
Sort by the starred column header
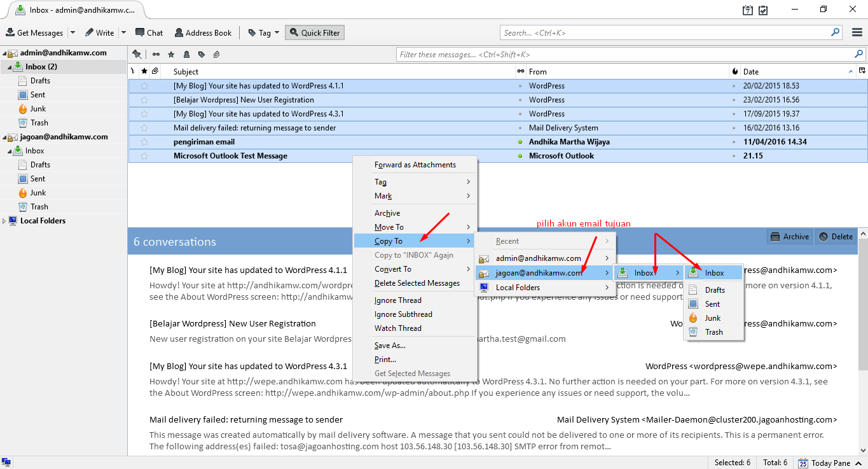144,71
